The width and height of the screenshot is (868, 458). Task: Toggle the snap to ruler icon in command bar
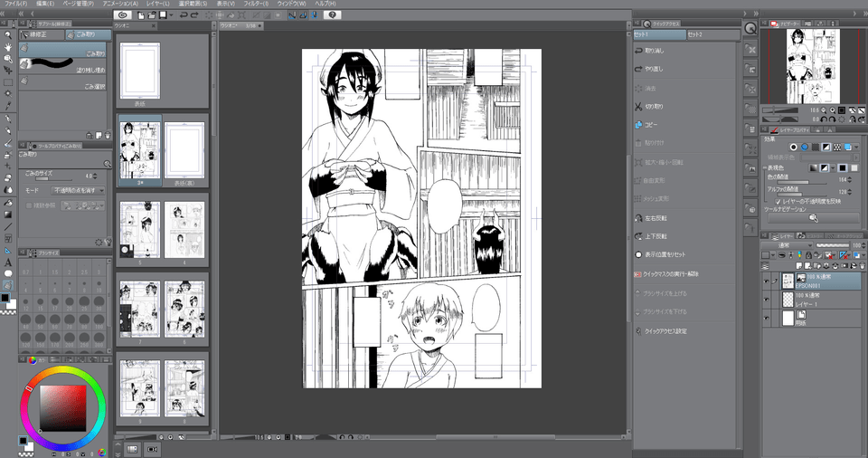pyautogui.click(x=292, y=15)
